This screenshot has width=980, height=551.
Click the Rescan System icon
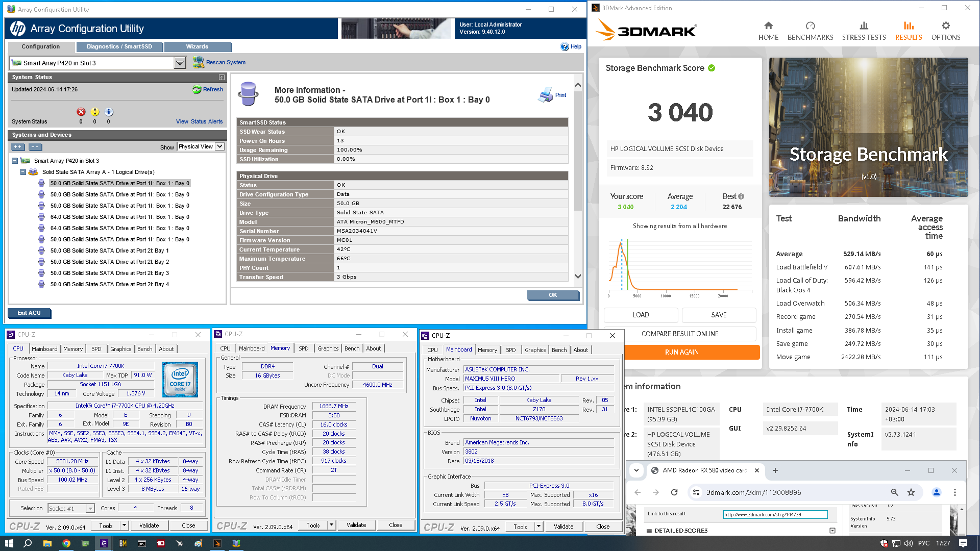coord(198,62)
